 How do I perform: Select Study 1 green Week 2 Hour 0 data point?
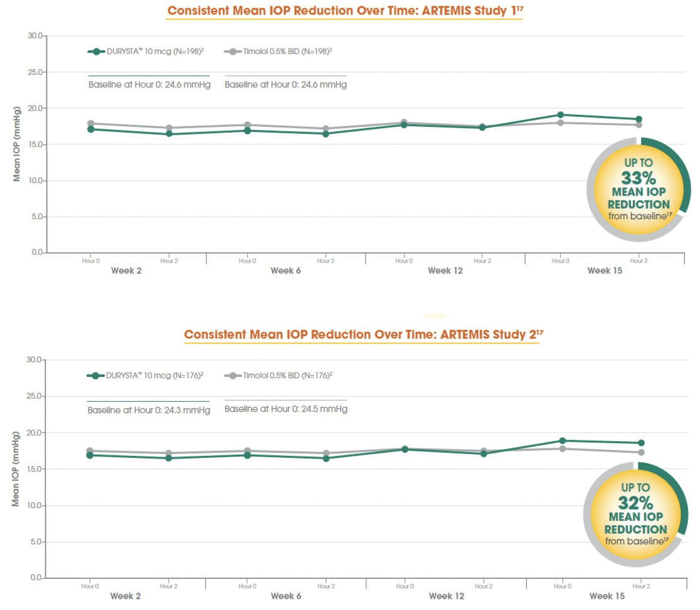91,129
